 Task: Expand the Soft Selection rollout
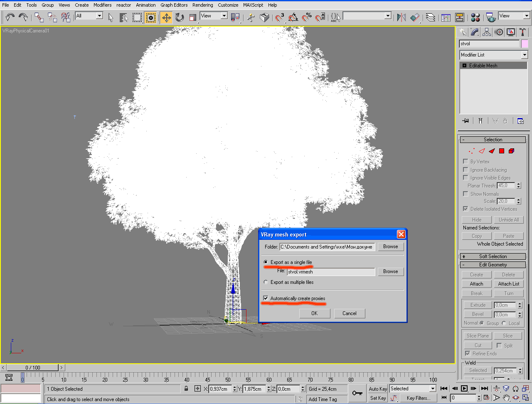click(493, 256)
